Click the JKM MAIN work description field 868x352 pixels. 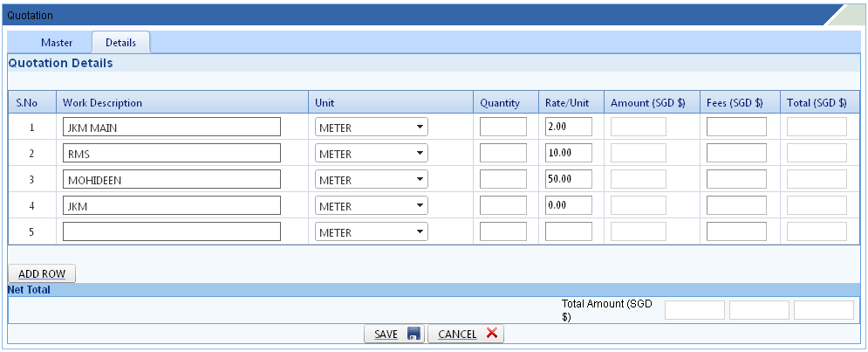(x=172, y=127)
